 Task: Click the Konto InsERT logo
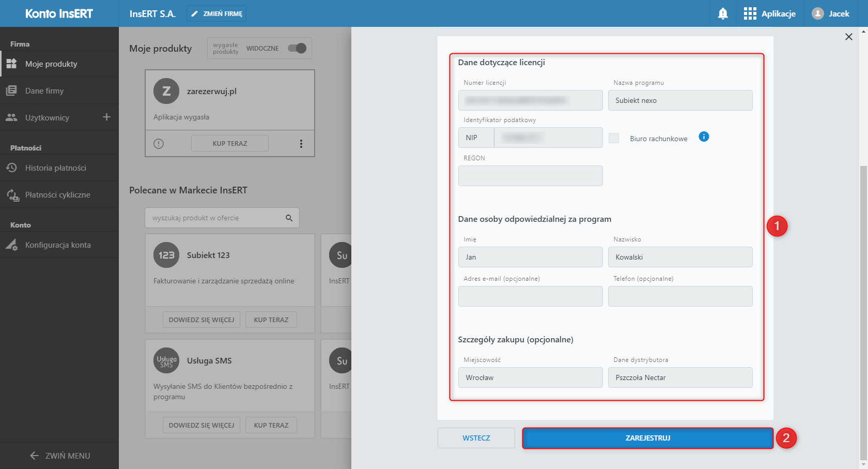(59, 14)
